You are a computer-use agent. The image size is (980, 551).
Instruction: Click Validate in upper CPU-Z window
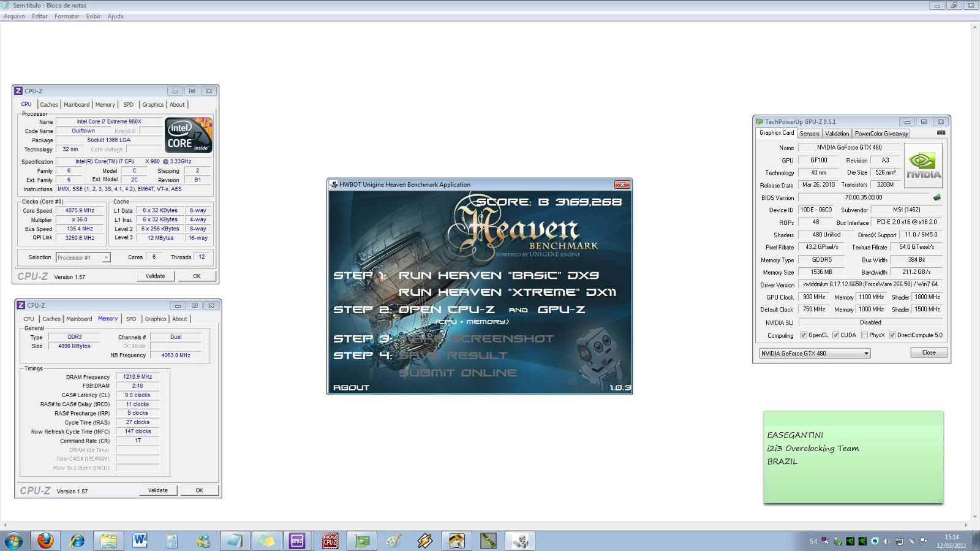pyautogui.click(x=156, y=276)
